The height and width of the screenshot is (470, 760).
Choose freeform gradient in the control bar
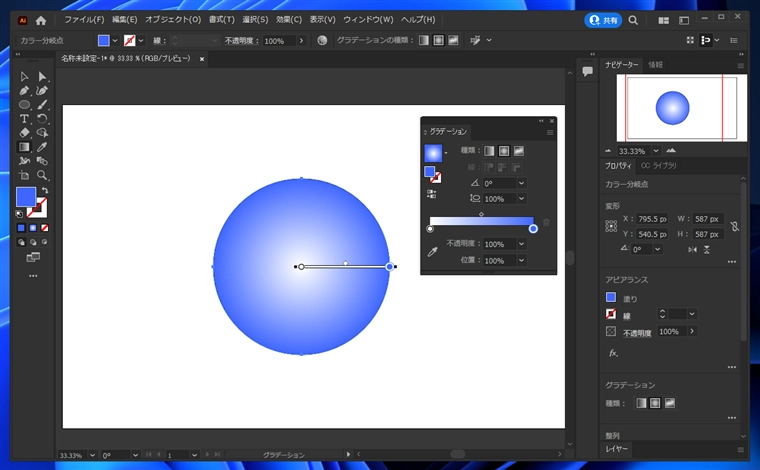coord(453,40)
